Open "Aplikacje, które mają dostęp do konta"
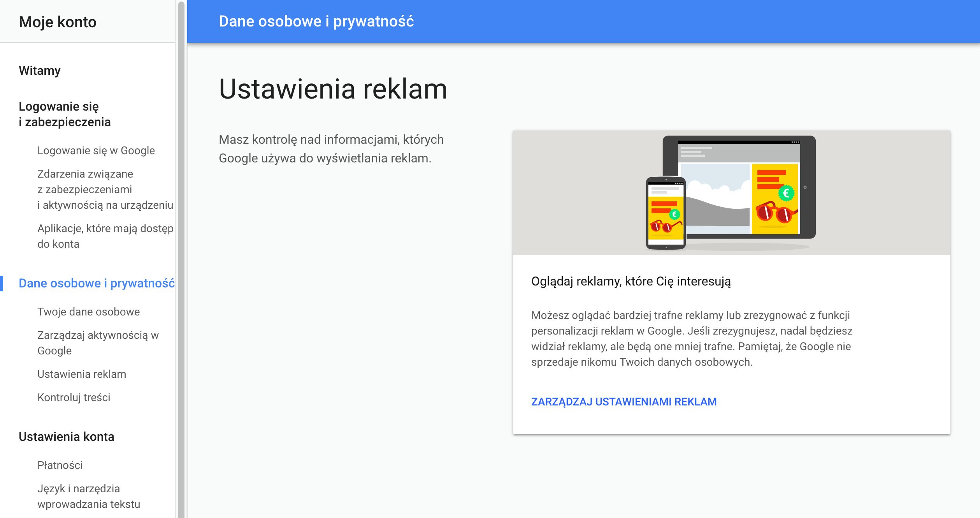Image resolution: width=980 pixels, height=518 pixels. point(105,236)
